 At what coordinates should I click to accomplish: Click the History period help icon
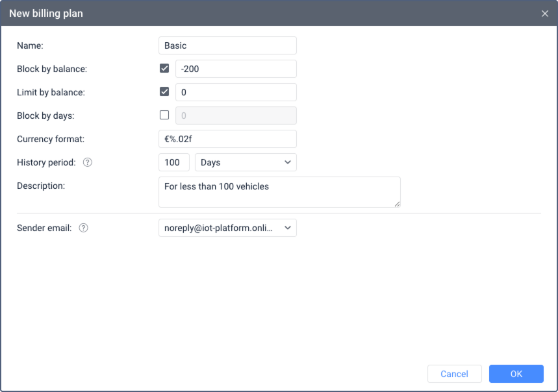(x=88, y=162)
